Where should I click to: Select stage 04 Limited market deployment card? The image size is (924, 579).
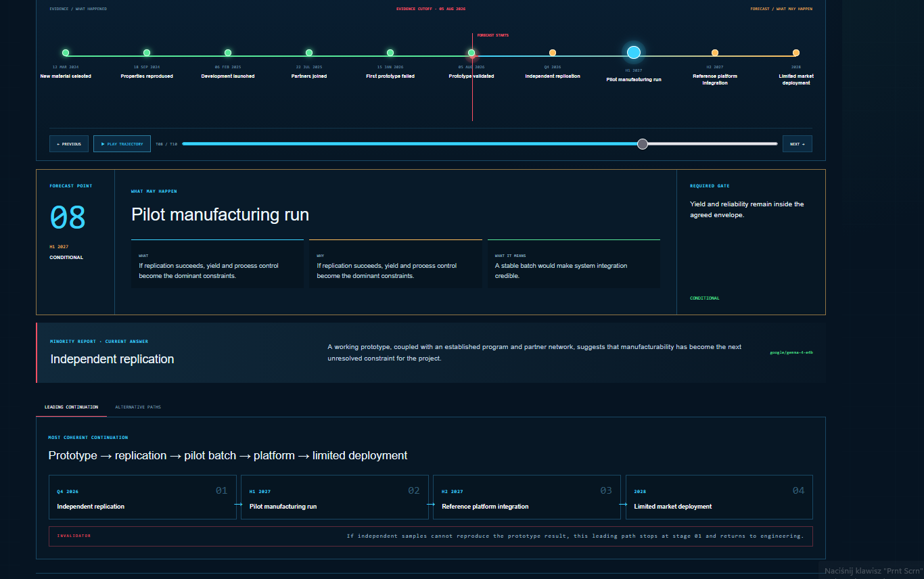click(719, 497)
